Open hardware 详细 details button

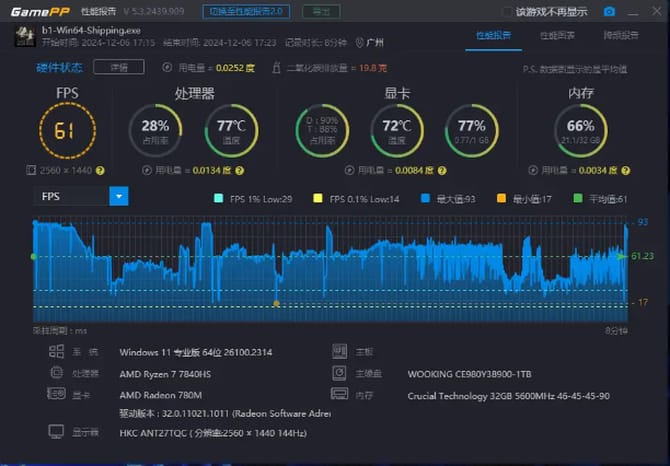(x=119, y=67)
